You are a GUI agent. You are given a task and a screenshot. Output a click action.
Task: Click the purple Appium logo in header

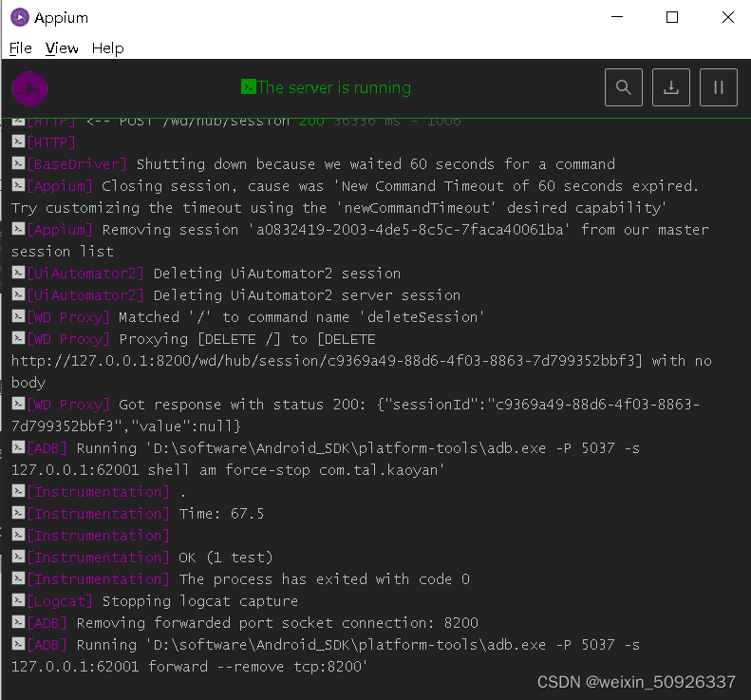coord(29,88)
